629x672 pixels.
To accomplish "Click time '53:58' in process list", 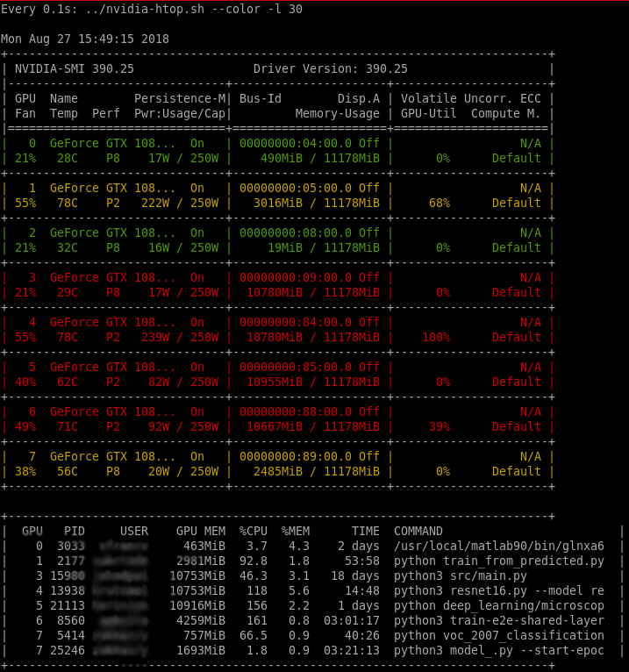I will point(362,561).
